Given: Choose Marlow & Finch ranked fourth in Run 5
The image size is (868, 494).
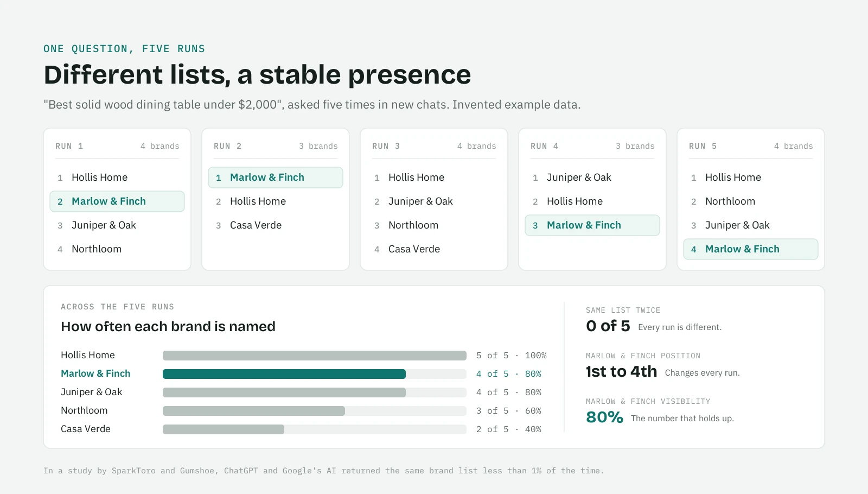Looking at the screenshot, I should pos(751,249).
